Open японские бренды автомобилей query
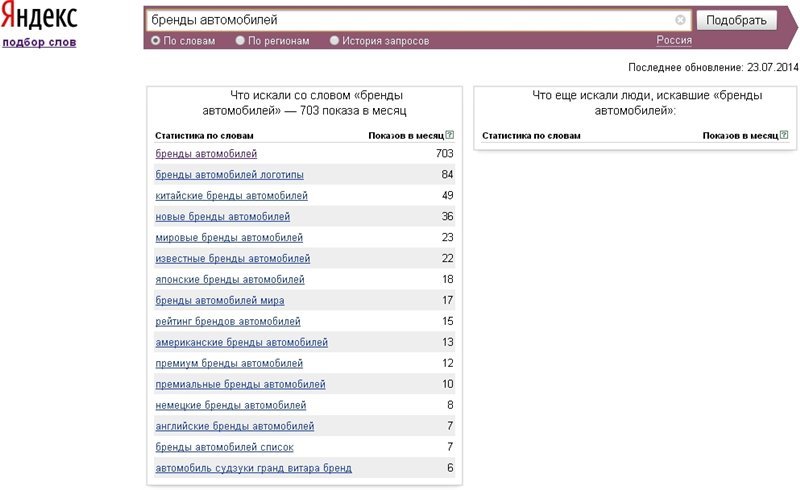 point(230,279)
